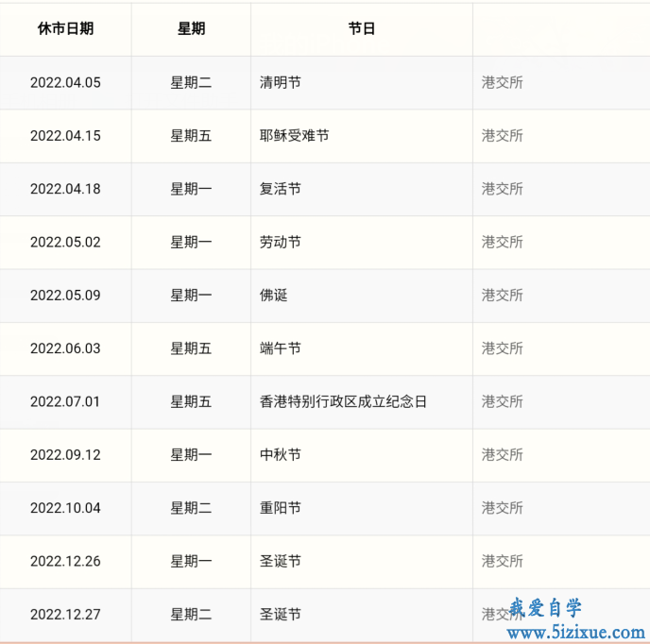Select date cell 2022.04.18
The width and height of the screenshot is (650, 644).
[65, 189]
